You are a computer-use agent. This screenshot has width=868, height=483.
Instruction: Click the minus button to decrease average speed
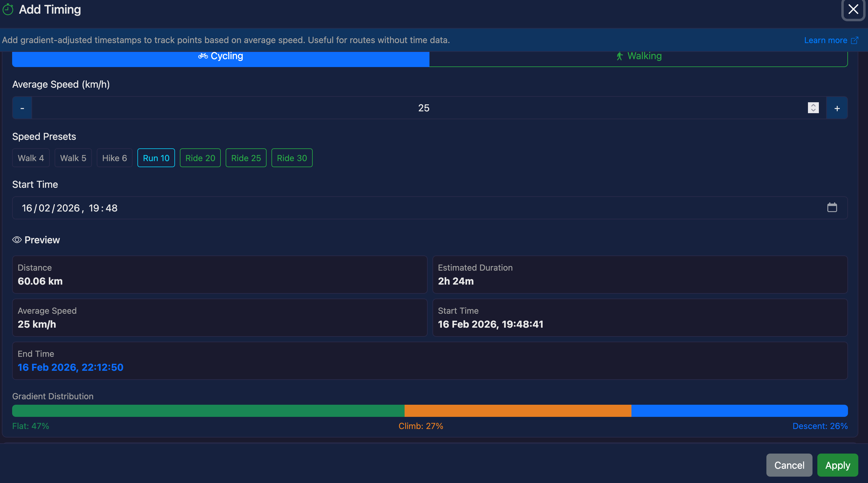tap(22, 108)
